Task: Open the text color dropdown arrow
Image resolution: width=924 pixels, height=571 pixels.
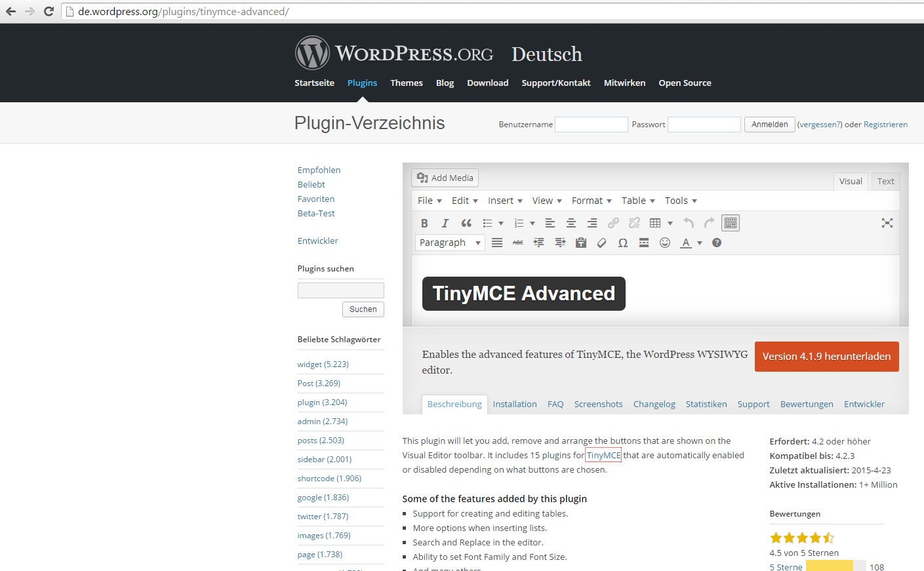Action: pyautogui.click(x=700, y=243)
